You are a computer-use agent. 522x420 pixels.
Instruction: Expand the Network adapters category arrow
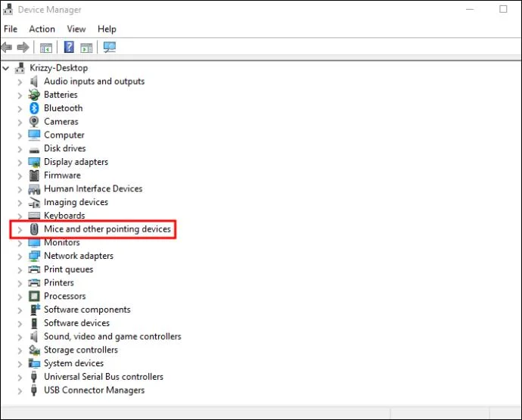(20, 257)
